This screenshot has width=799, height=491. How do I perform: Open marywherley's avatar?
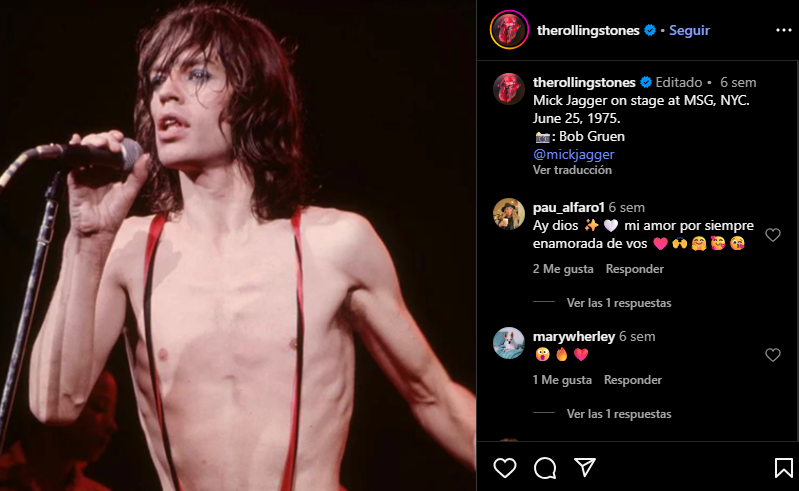click(509, 343)
